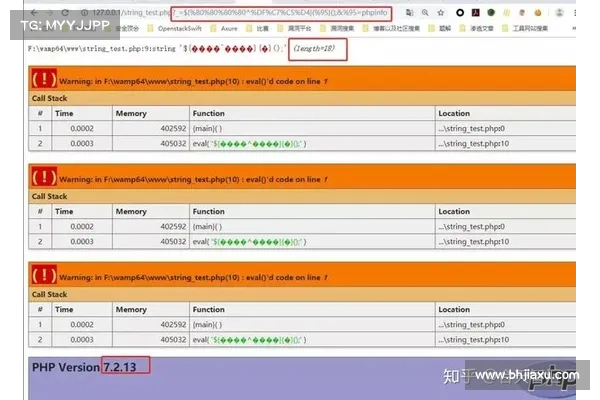Viewport: 600px width, 400px height.
Task: Click the Function column header in first table
Action: click(x=209, y=113)
